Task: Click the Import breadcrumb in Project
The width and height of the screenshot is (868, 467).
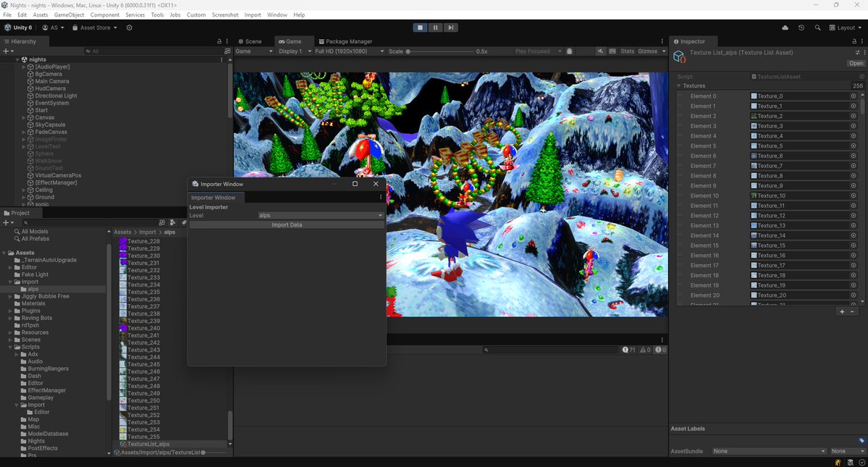Action: coord(147,232)
